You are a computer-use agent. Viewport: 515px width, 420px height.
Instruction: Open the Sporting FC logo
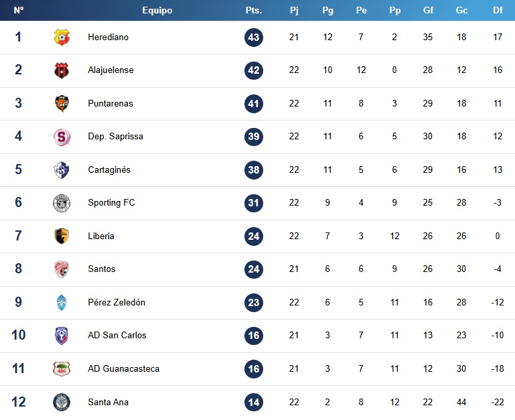point(62,203)
